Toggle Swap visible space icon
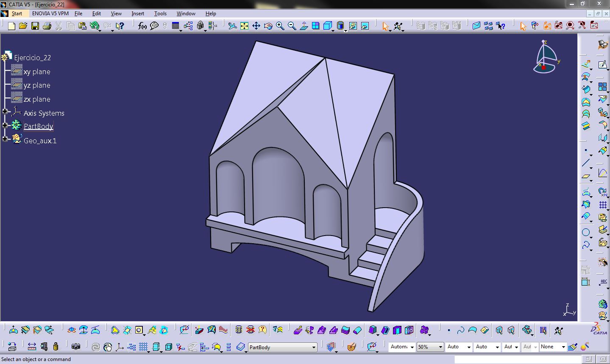This screenshot has height=364, width=610. [x=365, y=26]
